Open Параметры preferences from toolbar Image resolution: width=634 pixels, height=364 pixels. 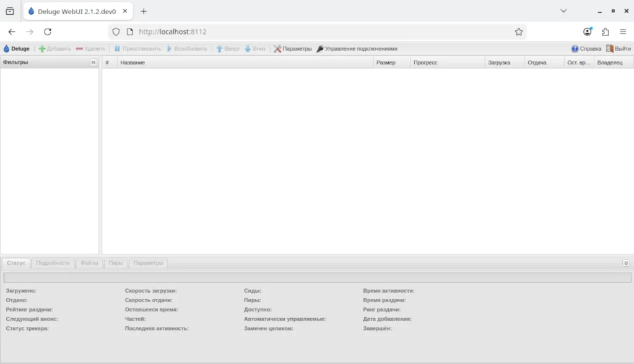pos(293,48)
